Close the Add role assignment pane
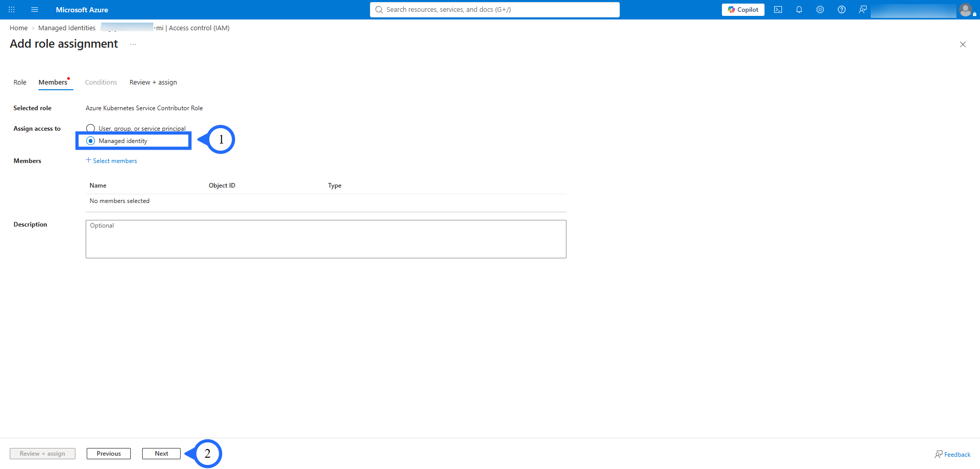 click(x=963, y=45)
